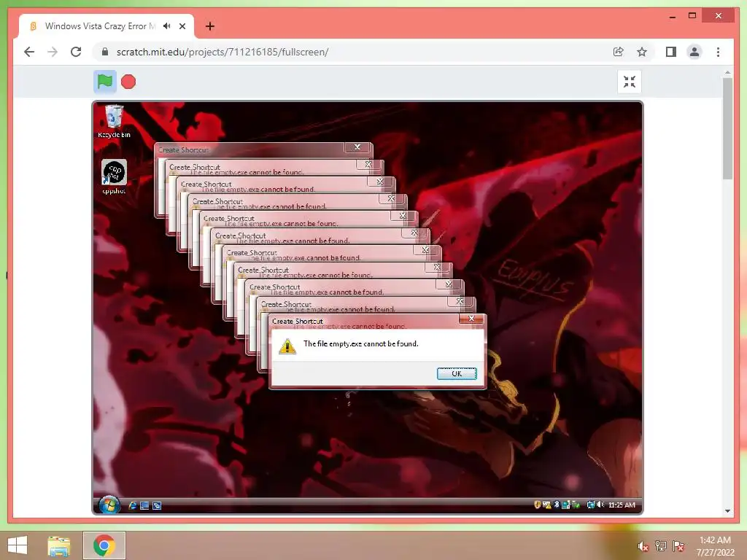The width and height of the screenshot is (747, 560).
Task: Open Chrome profile menu
Action: 694,52
